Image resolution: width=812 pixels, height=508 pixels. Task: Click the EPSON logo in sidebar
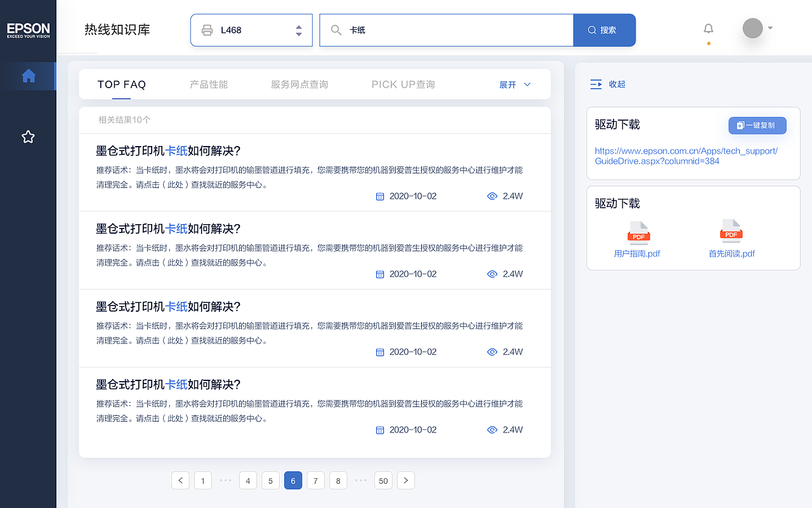click(x=28, y=30)
